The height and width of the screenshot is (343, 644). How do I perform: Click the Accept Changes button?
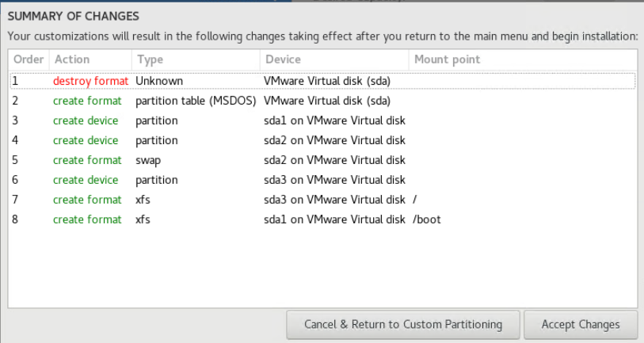580,324
